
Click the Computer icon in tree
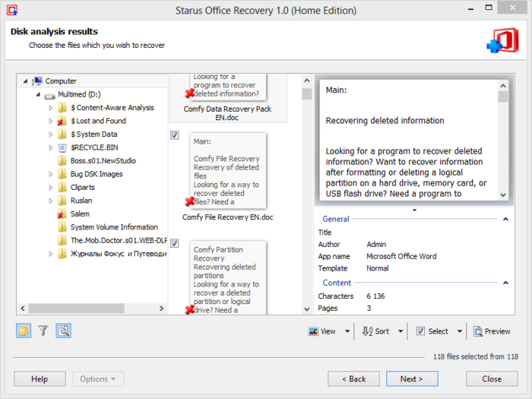[37, 81]
